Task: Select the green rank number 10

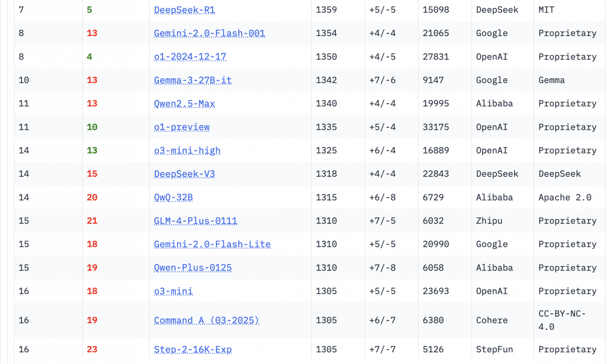Action: 92,127
